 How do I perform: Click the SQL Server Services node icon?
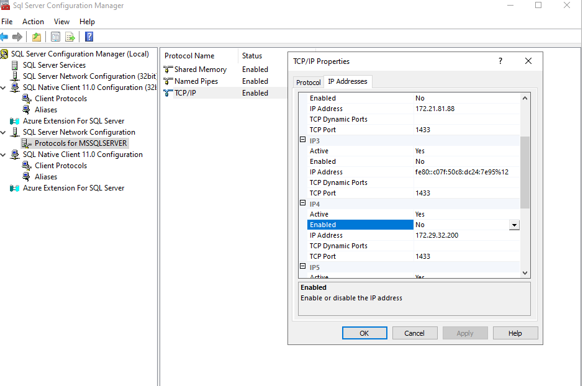[x=14, y=65]
